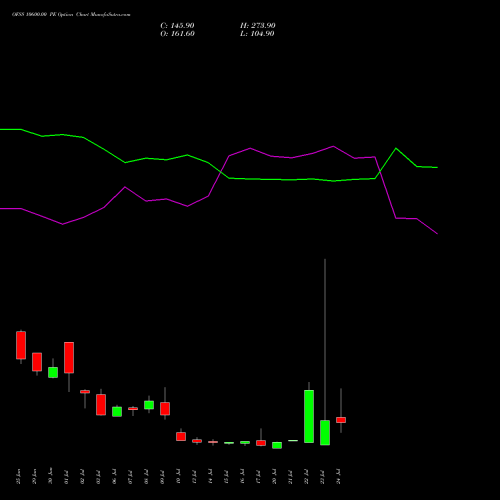Click the OFSS 10600.00 PE chart title
Screen dimensions: 500x500
[71, 15]
